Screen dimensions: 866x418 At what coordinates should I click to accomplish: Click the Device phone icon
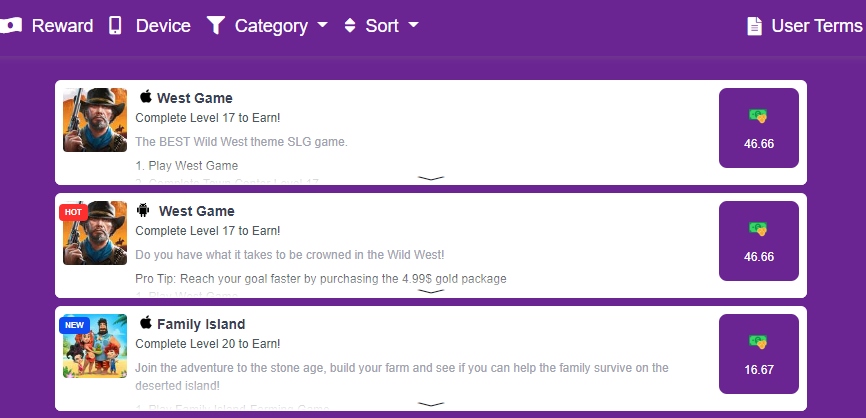[115, 25]
